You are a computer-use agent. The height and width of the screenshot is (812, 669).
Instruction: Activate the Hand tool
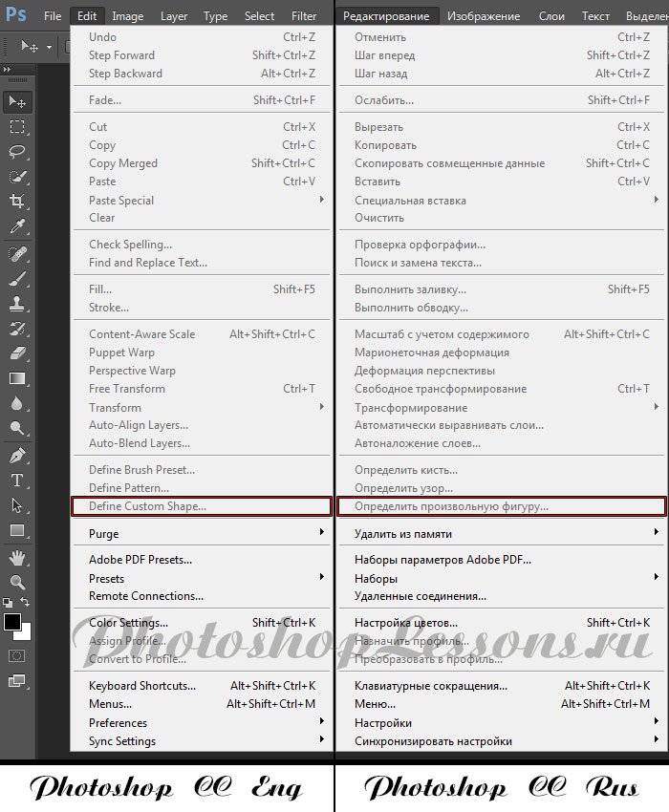tap(17, 557)
